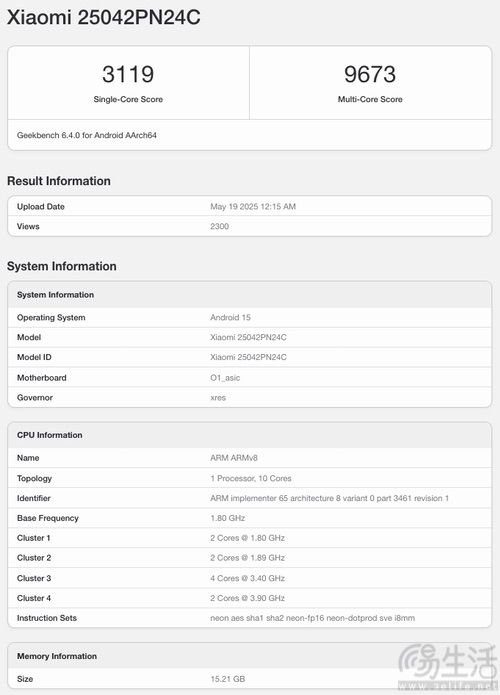Click Geekbench 6.4.0 for Android AArch64 text
This screenshot has width=500, height=695.
87,135
